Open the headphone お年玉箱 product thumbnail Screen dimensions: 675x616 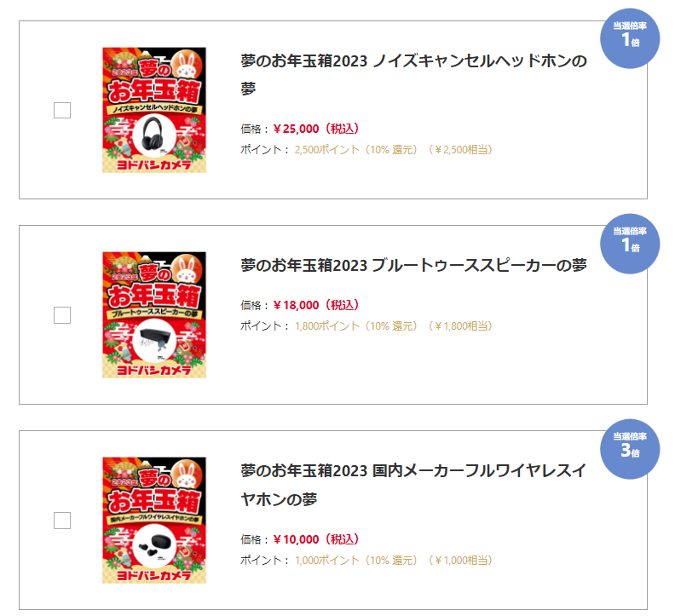click(x=154, y=110)
